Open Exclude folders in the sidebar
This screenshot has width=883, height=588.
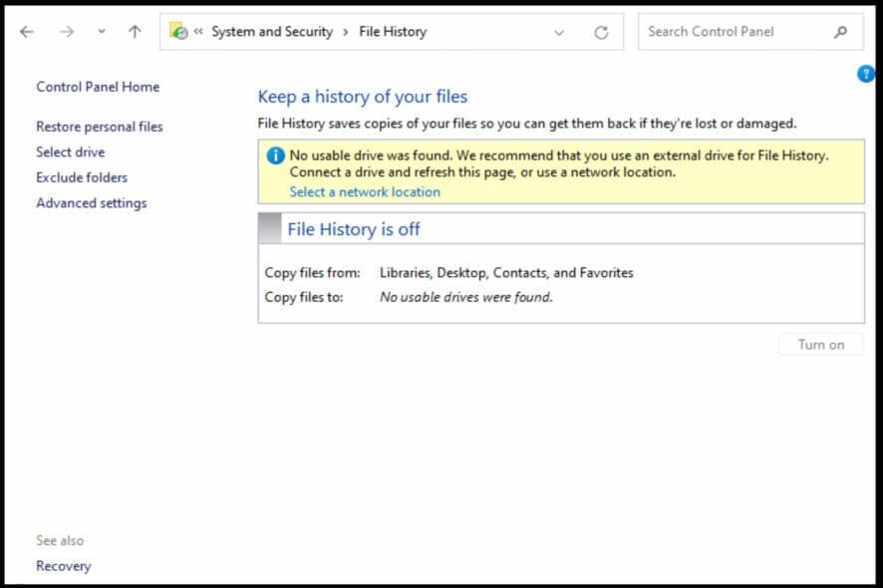(x=81, y=177)
